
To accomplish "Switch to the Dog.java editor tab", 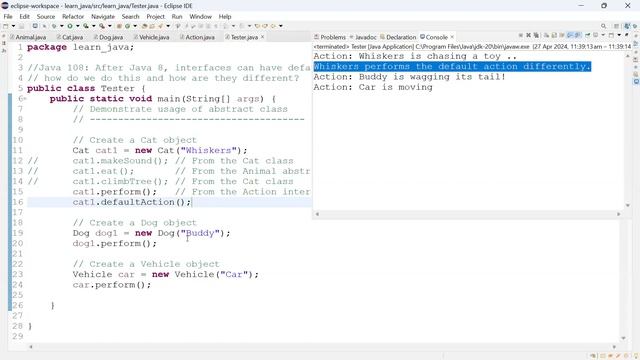I will point(108,37).
